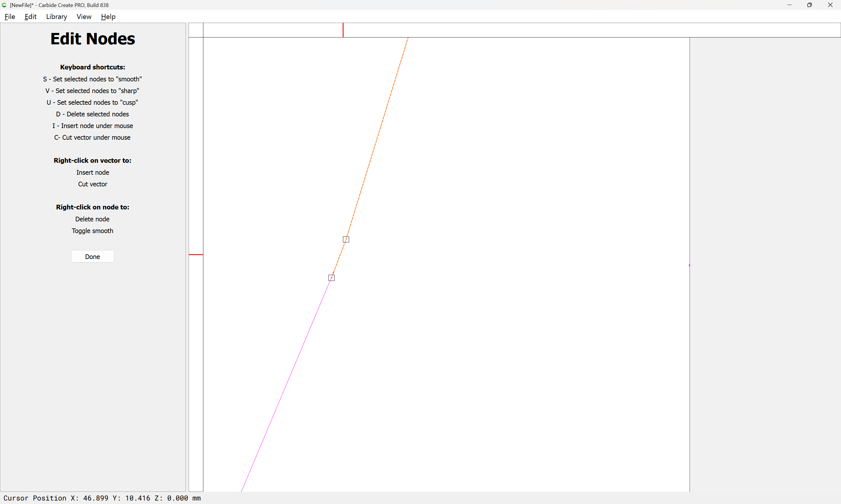Screen dimensions: 841x504
Task: Click the red marker on left ruler
Action: click(196, 254)
